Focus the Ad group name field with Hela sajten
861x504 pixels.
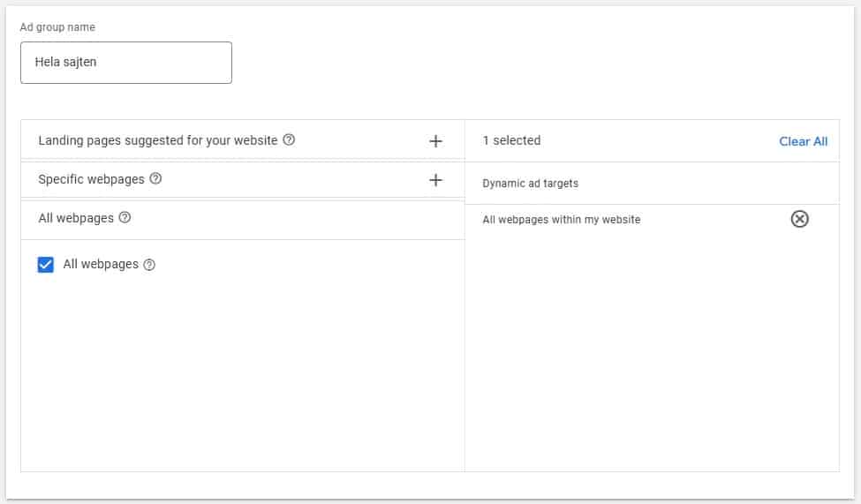tap(126, 63)
